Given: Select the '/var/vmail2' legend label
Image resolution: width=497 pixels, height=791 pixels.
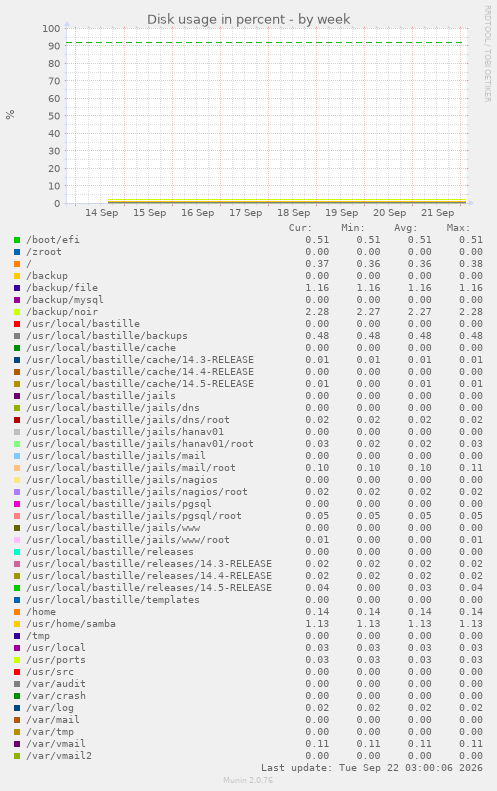Looking at the screenshot, I should 59,756.
